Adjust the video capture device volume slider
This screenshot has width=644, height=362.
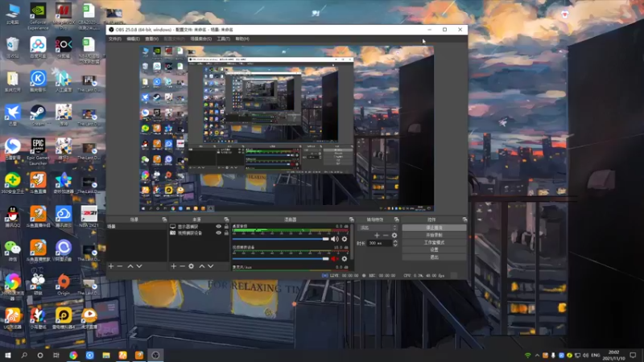pos(280,259)
